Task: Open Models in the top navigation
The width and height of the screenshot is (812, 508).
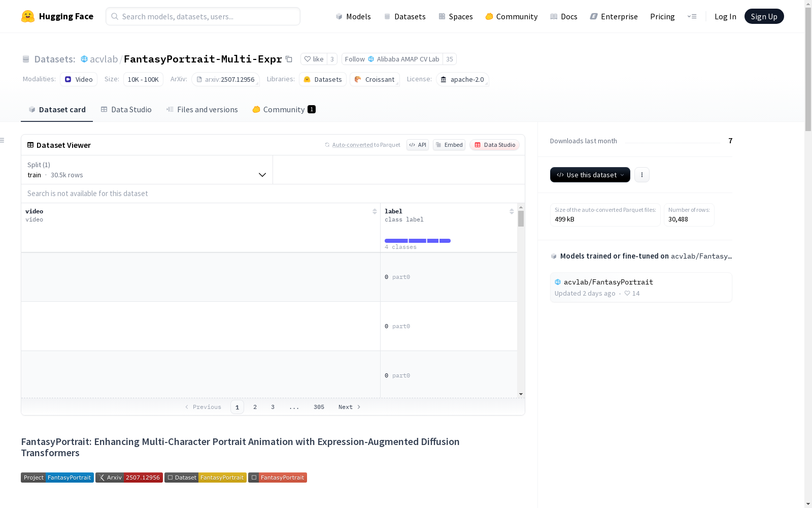Action: click(x=353, y=16)
